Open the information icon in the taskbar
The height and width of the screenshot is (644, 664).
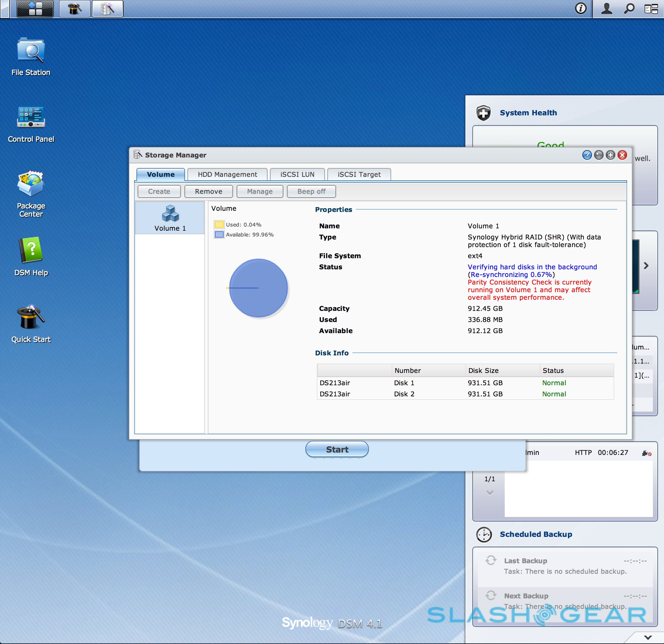point(581,8)
